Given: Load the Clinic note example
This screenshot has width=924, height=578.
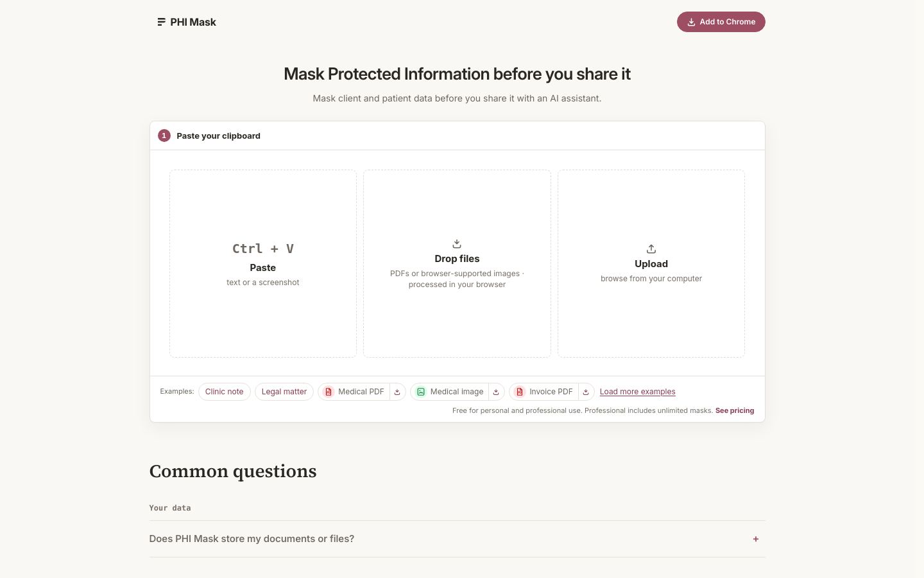Looking at the screenshot, I should pyautogui.click(x=225, y=392).
